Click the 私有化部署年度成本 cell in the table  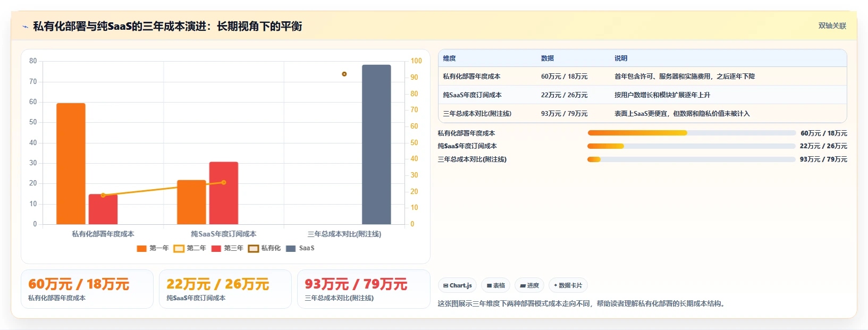[x=471, y=77]
